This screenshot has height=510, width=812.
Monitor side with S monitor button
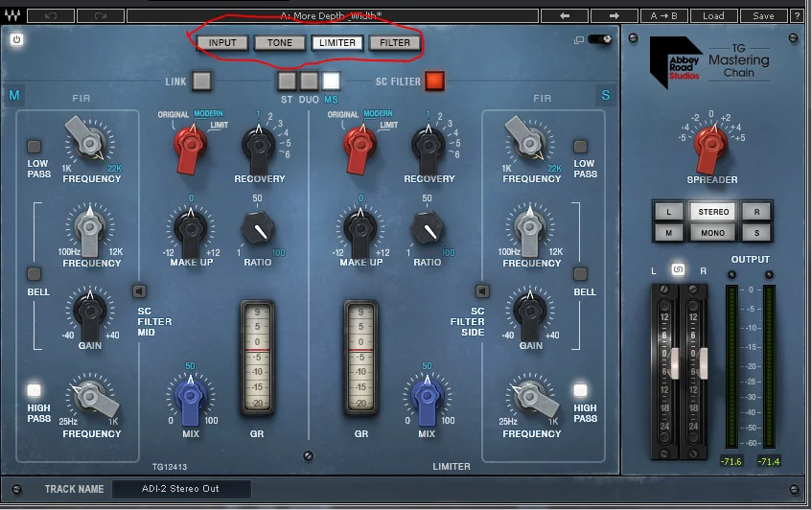756,233
